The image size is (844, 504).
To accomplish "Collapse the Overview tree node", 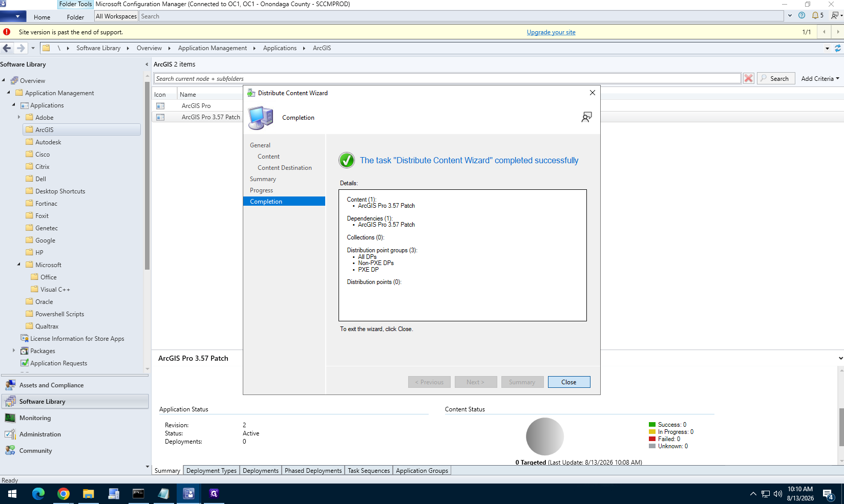I will point(4,80).
